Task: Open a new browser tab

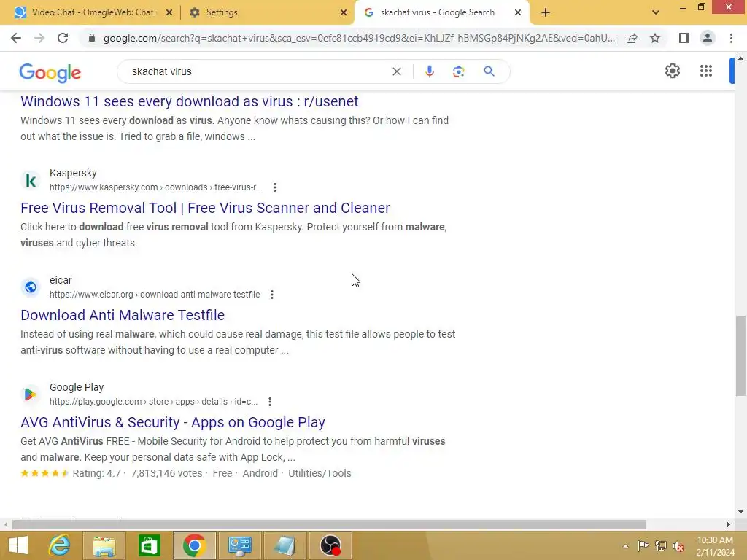Action: click(546, 12)
